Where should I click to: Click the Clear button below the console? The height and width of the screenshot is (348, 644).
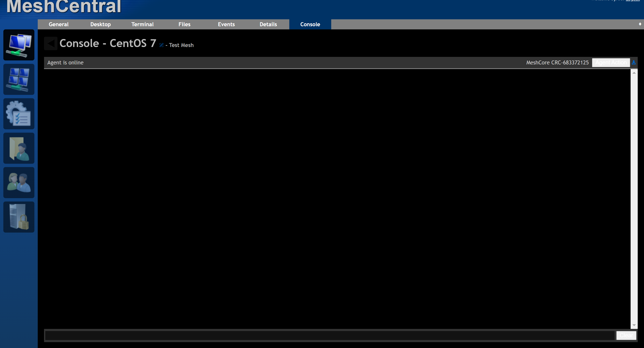tap(626, 335)
